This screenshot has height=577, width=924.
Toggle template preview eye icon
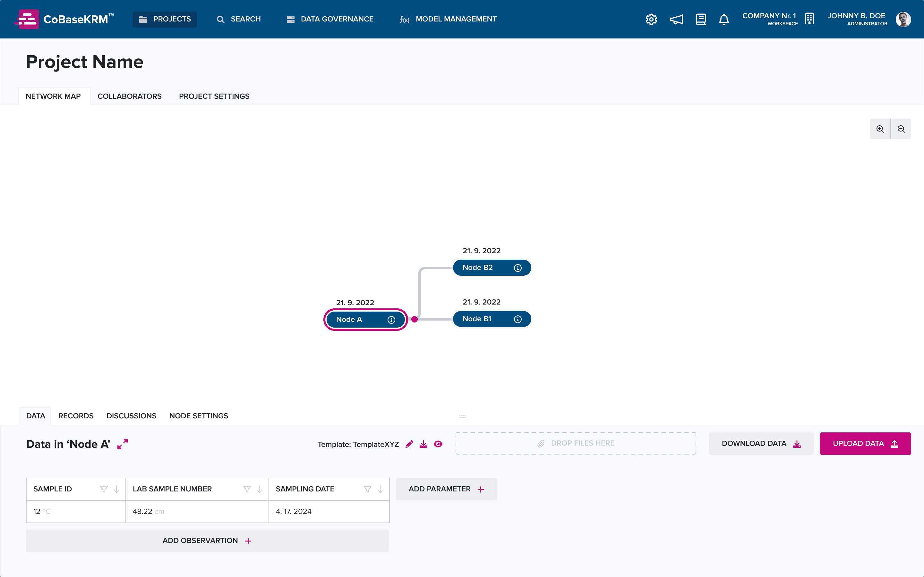(438, 444)
